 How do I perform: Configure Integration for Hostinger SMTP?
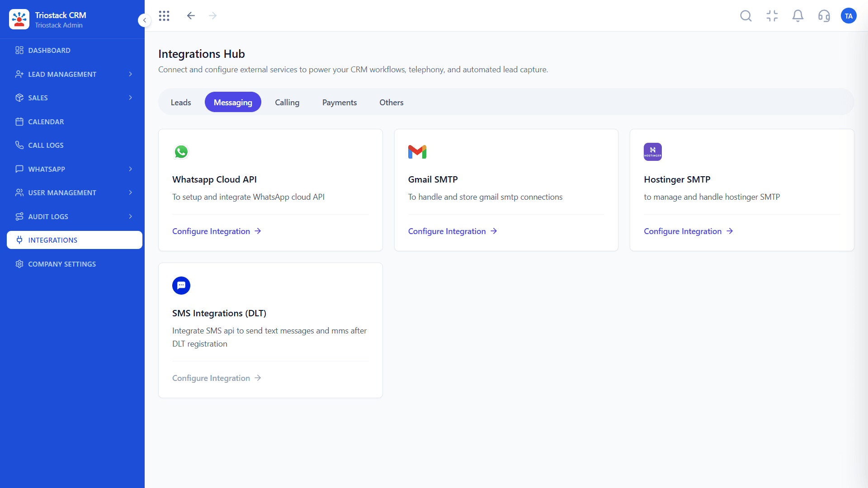pos(689,231)
